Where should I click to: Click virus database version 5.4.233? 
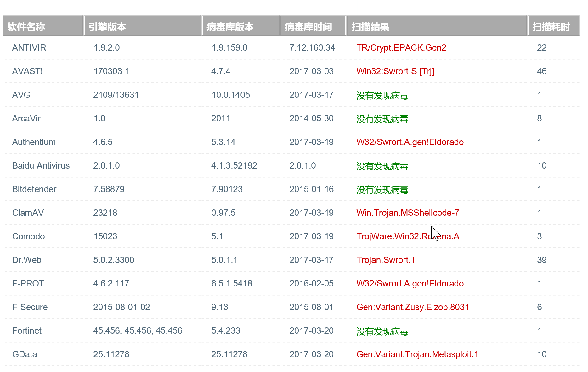click(225, 331)
